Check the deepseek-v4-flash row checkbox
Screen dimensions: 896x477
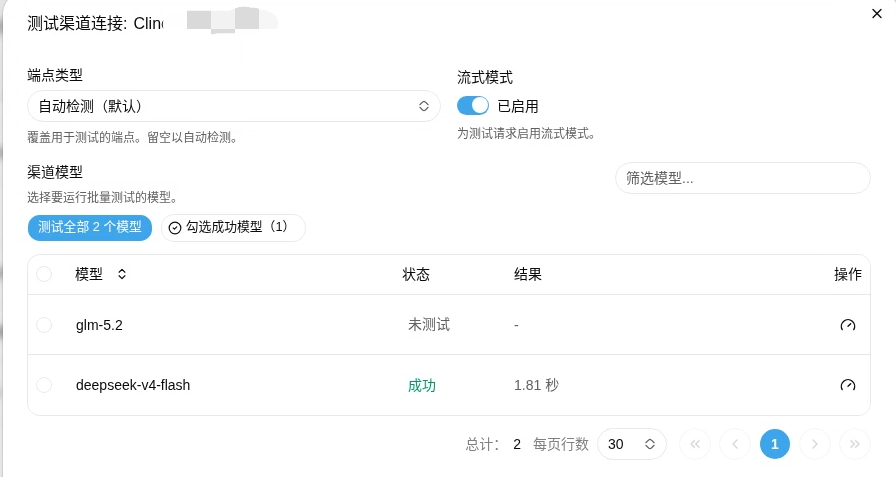click(44, 385)
